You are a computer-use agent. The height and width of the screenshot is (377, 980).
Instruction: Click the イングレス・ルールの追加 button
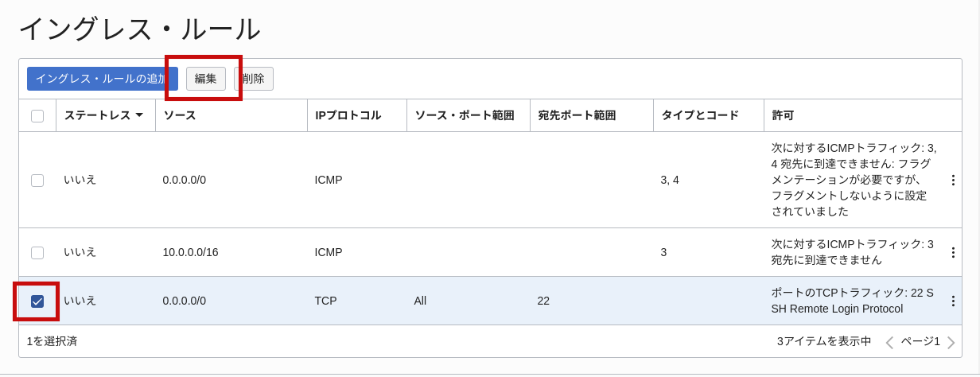[102, 79]
